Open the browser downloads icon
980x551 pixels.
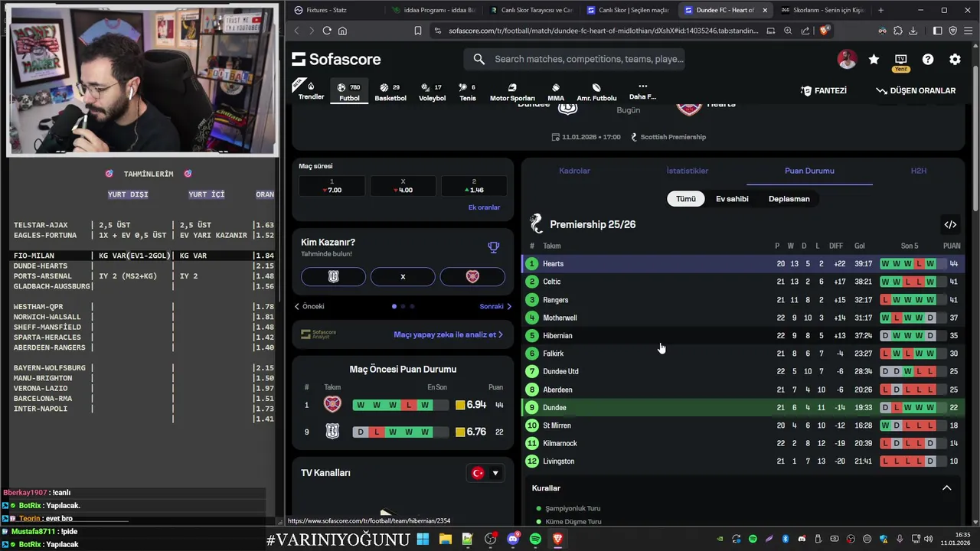tap(913, 31)
